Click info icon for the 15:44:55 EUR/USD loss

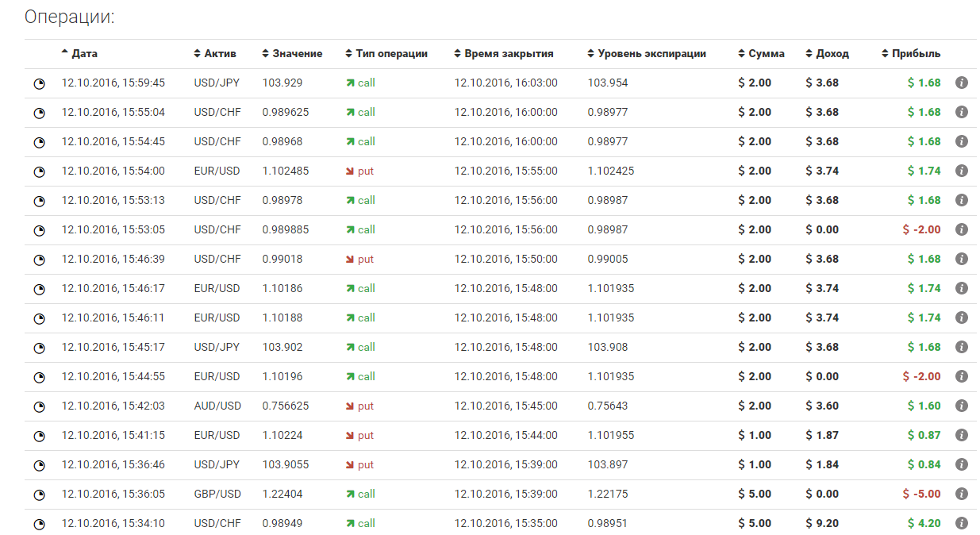(x=961, y=376)
